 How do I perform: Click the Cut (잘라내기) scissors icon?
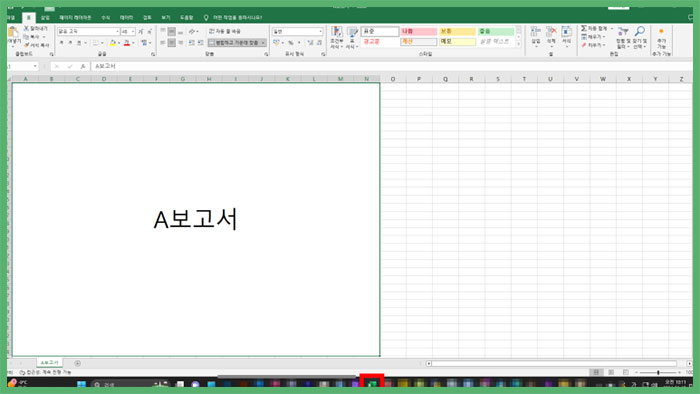tap(26, 28)
